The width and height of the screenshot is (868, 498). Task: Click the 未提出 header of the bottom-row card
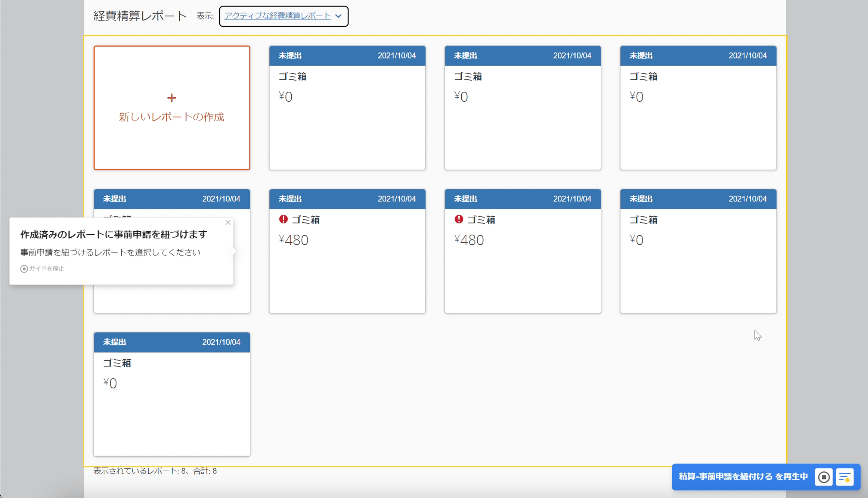click(115, 342)
